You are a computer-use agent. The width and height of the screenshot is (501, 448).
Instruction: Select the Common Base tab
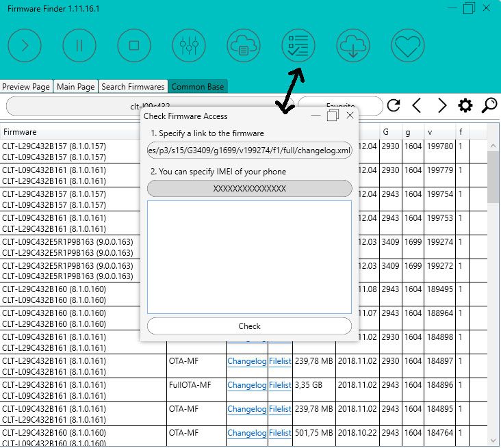[198, 87]
